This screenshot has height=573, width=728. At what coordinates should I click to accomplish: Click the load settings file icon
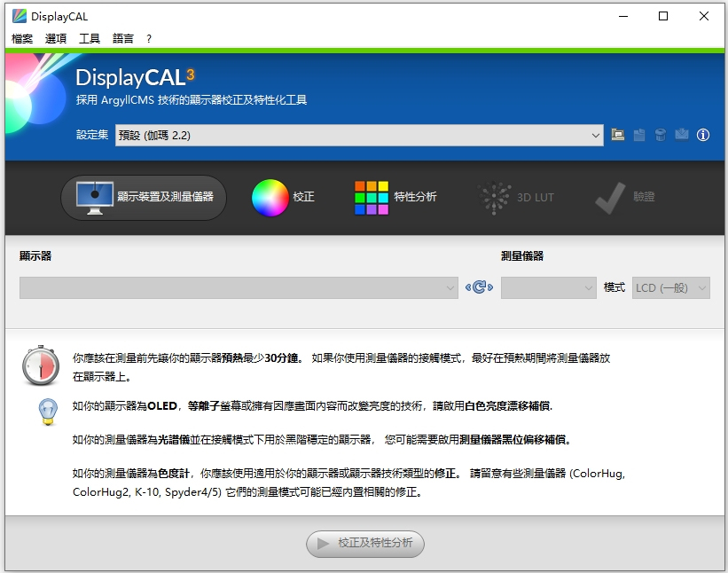pos(617,135)
